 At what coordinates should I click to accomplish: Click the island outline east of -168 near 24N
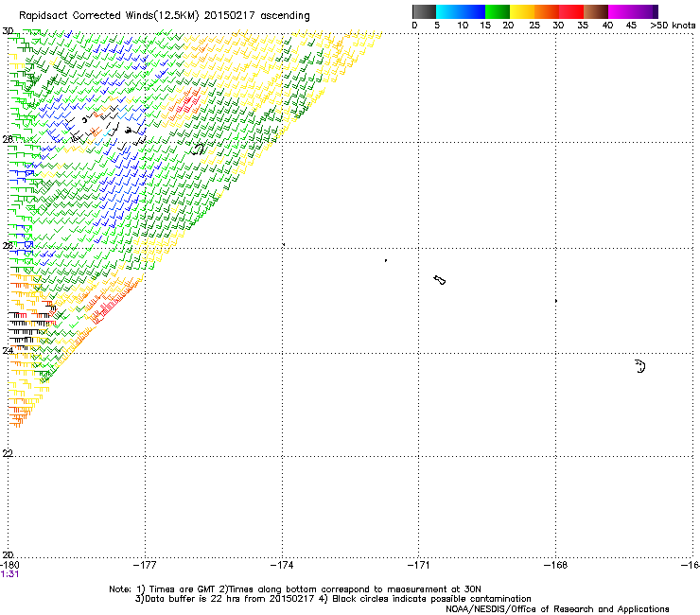pos(640,366)
